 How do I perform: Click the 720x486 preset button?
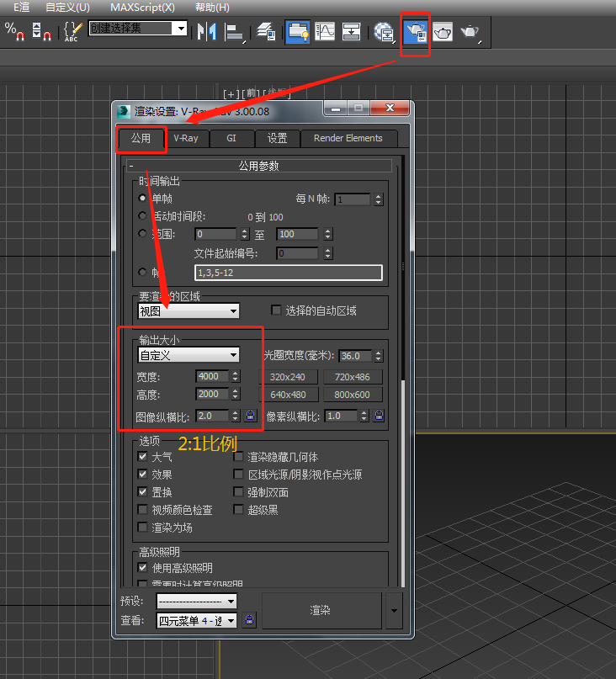click(353, 377)
